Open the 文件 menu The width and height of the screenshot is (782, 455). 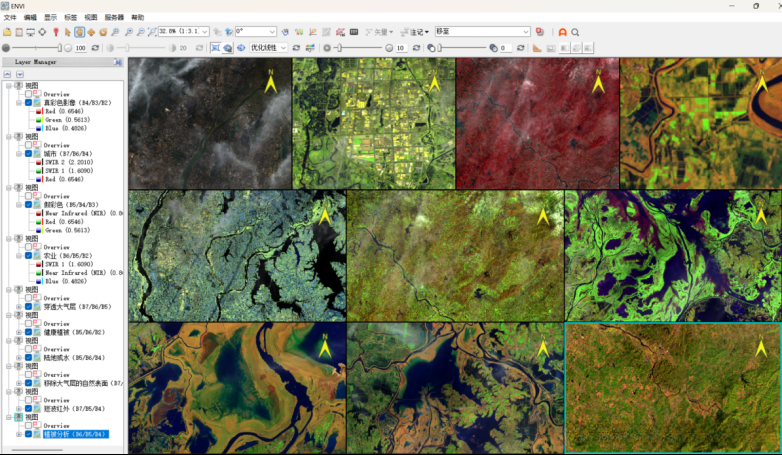(x=10, y=17)
